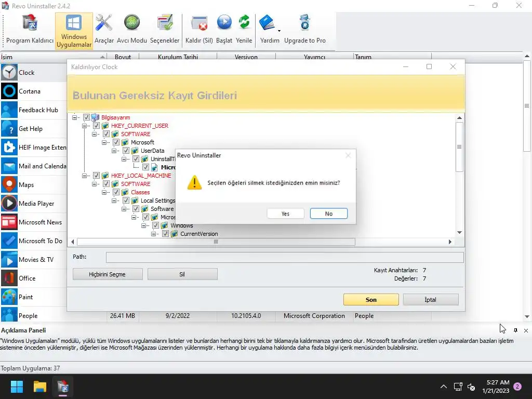Open Program Kaldırıcı toolbar icon
The image size is (532, 399).
(30, 23)
